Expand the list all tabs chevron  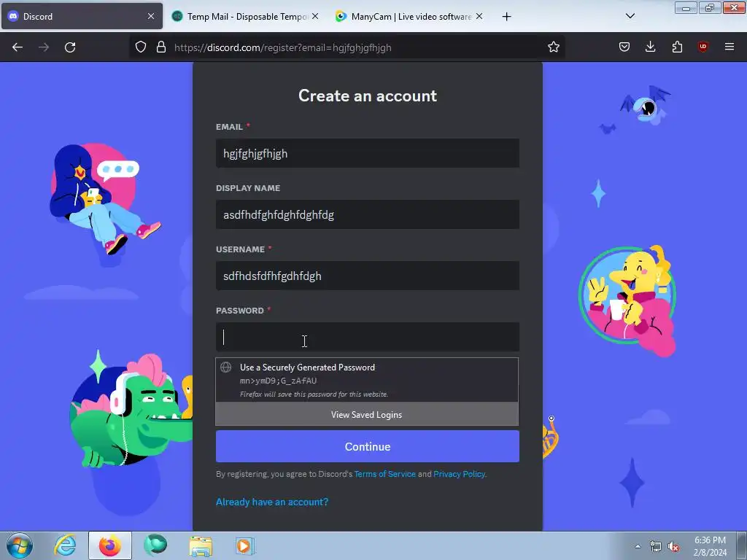click(x=630, y=16)
